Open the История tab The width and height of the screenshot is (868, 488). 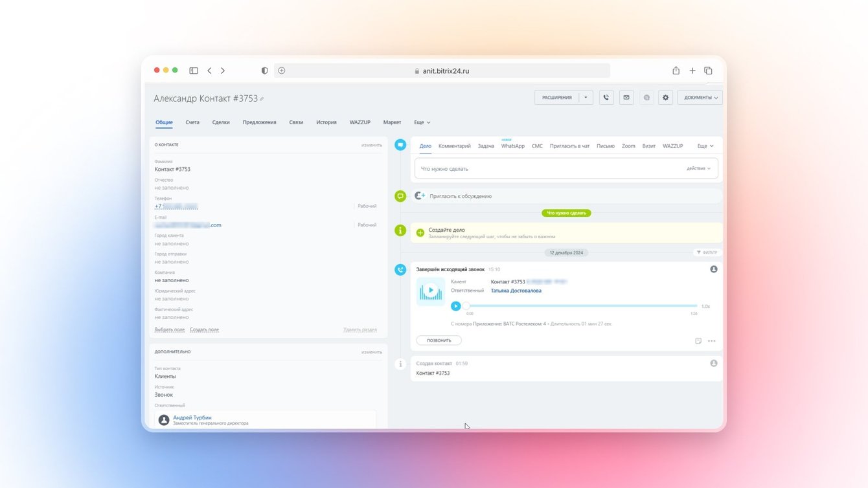coord(326,122)
